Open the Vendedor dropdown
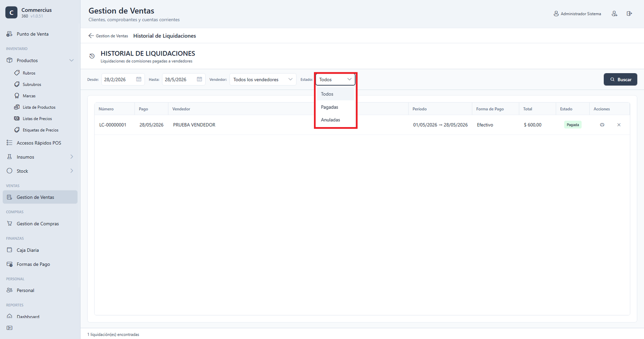 coord(263,80)
